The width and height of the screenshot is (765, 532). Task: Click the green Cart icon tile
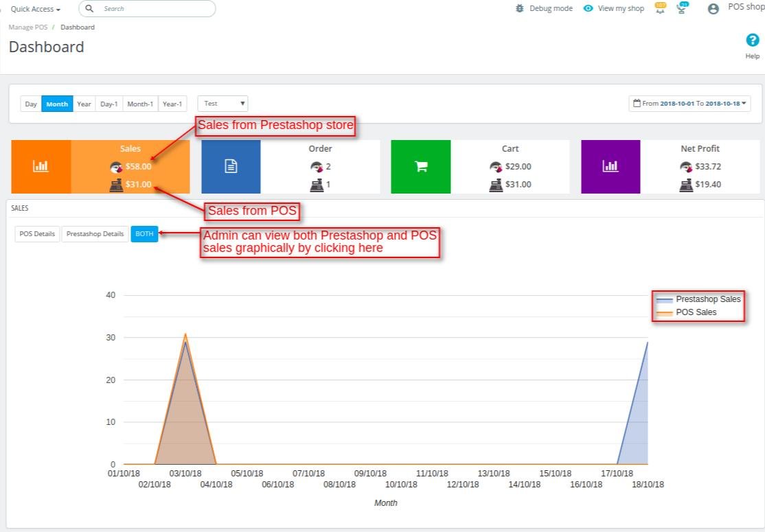coord(420,166)
